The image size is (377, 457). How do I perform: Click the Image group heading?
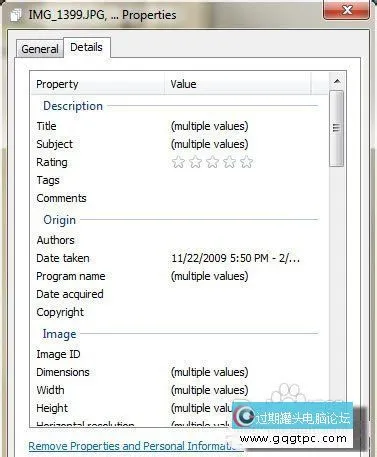(x=59, y=334)
